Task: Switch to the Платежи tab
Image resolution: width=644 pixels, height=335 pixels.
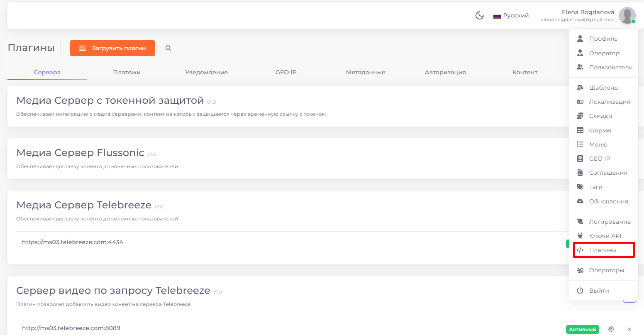Action: pos(127,72)
